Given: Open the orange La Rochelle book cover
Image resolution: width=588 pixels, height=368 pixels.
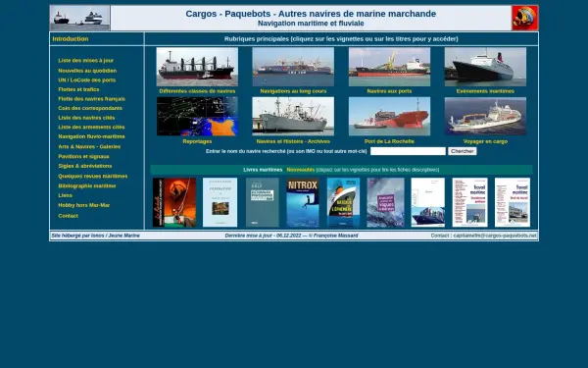Looking at the screenshot, I should click(x=174, y=202).
